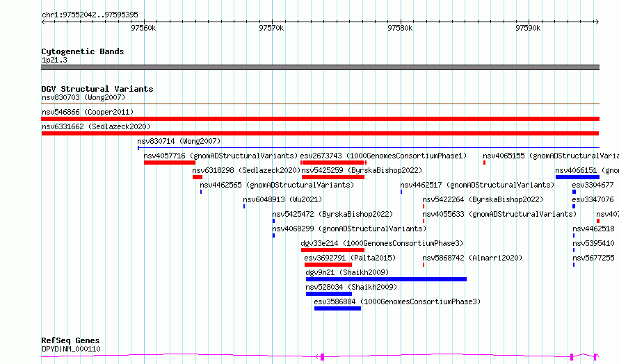Screen dimensions: 619x364
Task: Open the nsv5425259 (ByrskaBishop2022) label
Action: [x=362, y=170]
